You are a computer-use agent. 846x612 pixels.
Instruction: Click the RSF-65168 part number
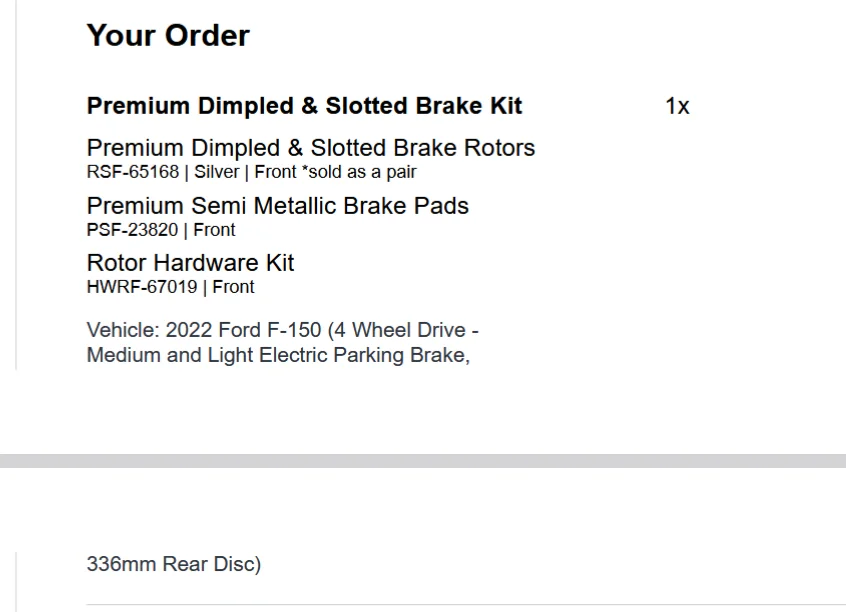132,172
